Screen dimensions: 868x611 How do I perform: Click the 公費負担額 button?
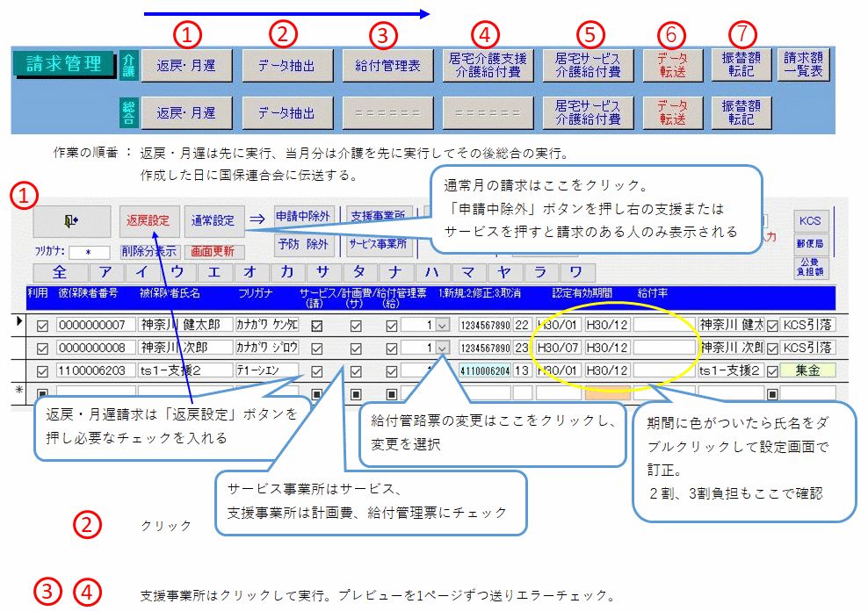point(811,267)
